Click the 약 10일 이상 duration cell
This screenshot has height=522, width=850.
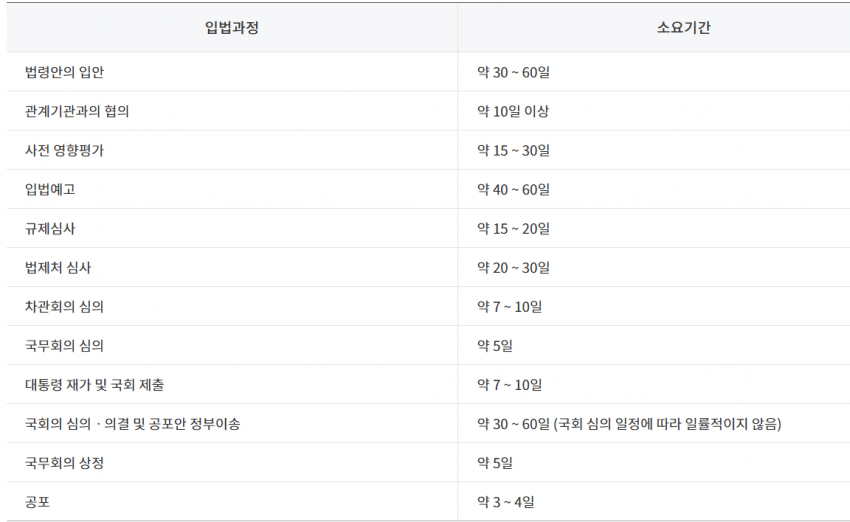click(x=513, y=112)
